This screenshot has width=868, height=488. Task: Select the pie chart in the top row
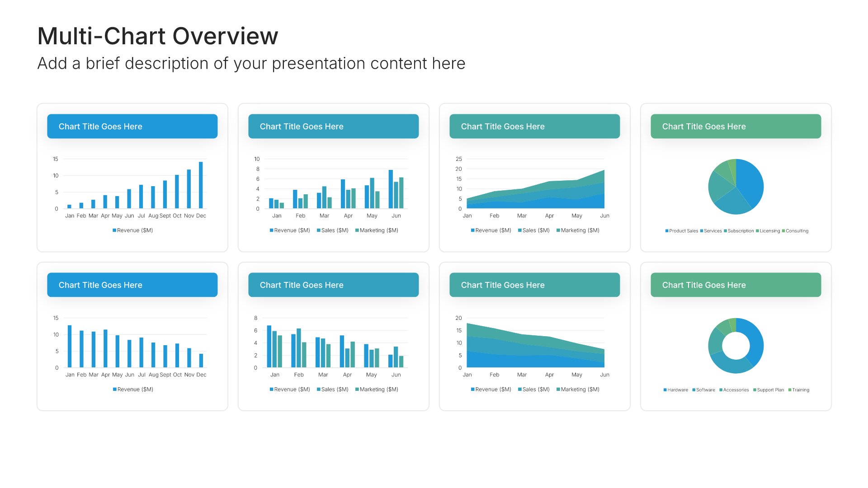(x=736, y=187)
